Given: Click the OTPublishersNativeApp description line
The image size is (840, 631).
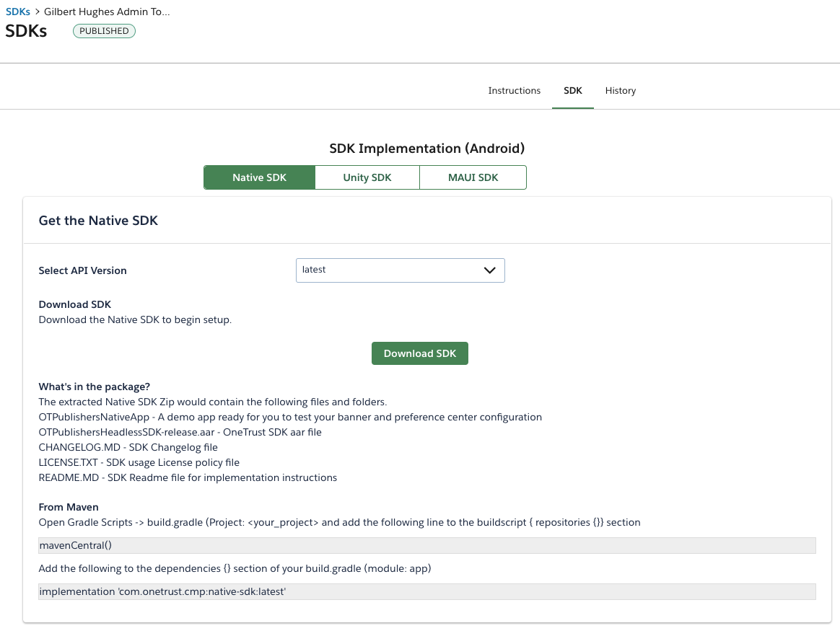Looking at the screenshot, I should (290, 417).
